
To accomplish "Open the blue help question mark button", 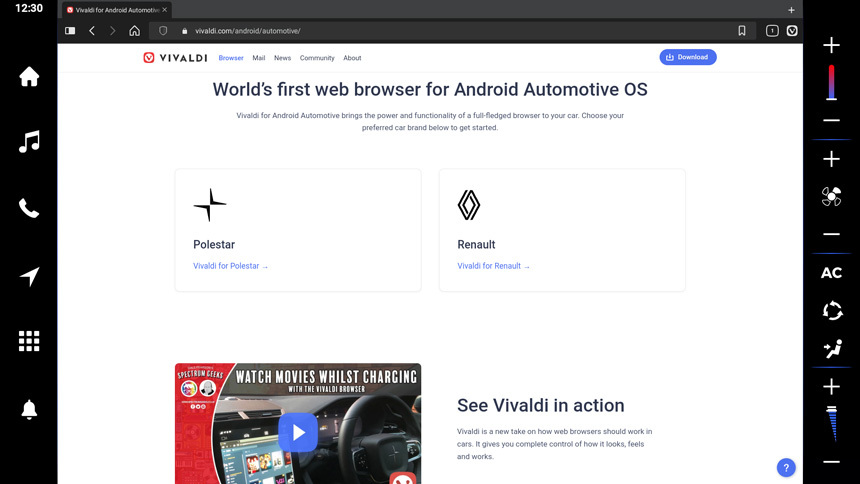I will pyautogui.click(x=786, y=468).
